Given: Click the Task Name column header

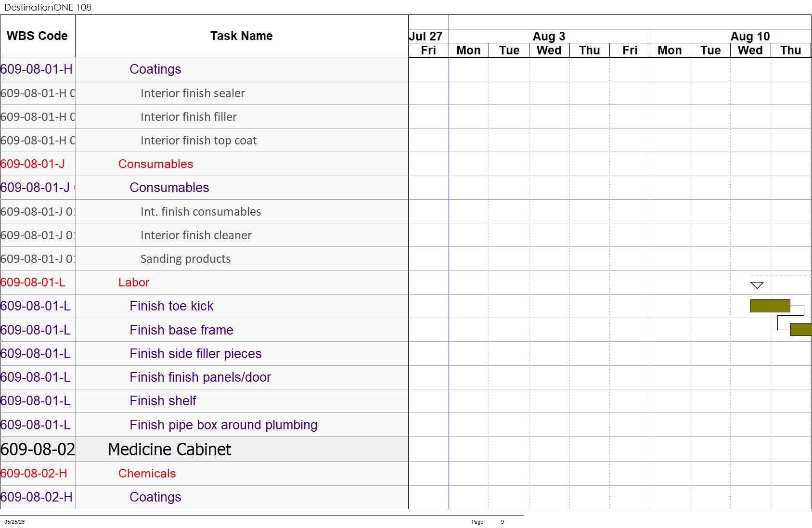Looking at the screenshot, I should (x=242, y=36).
